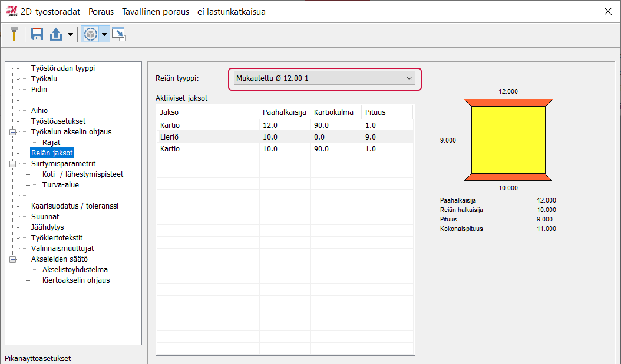Click the yellow cylinder section in the preview
Image resolution: width=621 pixels, height=364 pixels.
508,140
